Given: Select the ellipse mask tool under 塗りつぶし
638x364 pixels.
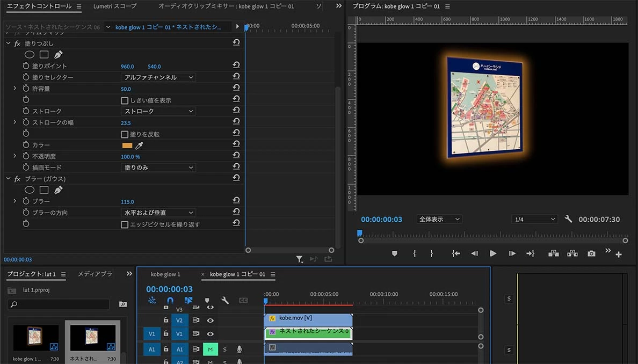Looking at the screenshot, I should pyautogui.click(x=30, y=55).
